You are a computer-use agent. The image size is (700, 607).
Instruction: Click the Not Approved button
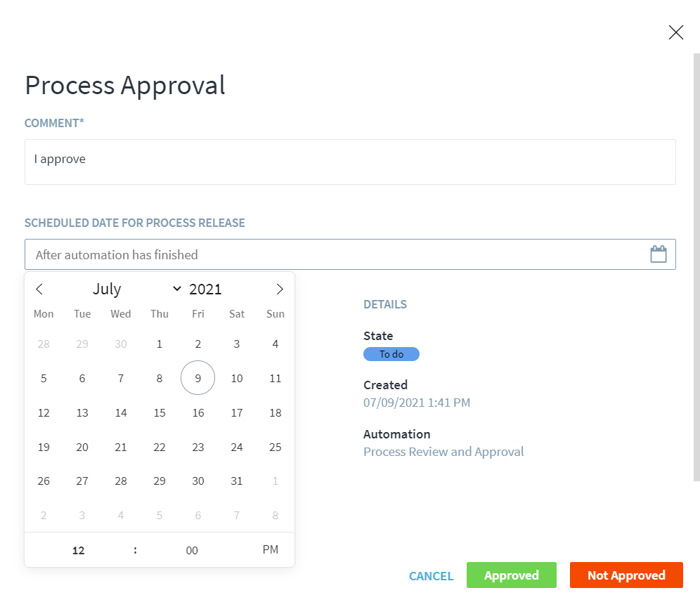click(x=626, y=575)
